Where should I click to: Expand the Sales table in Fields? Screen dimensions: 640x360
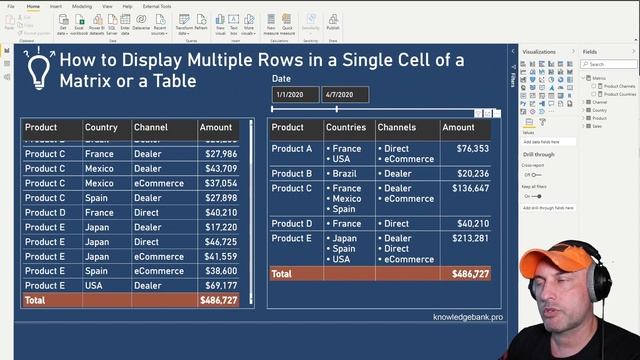(x=584, y=126)
